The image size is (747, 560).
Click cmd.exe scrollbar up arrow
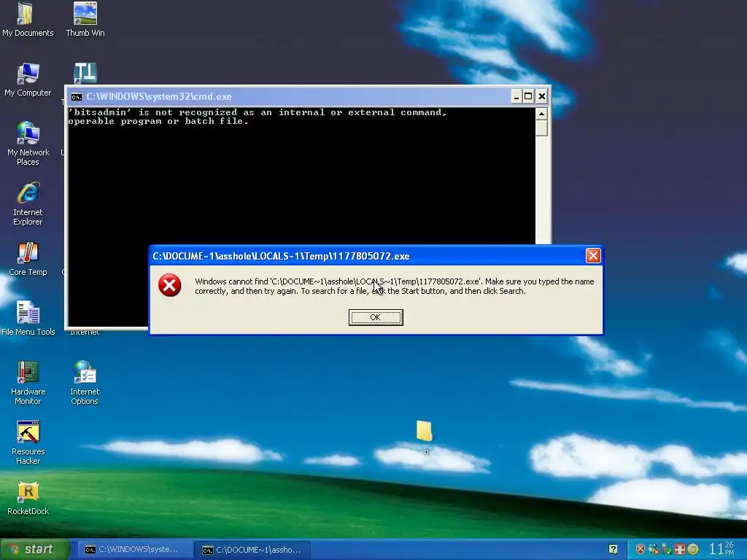pyautogui.click(x=541, y=113)
